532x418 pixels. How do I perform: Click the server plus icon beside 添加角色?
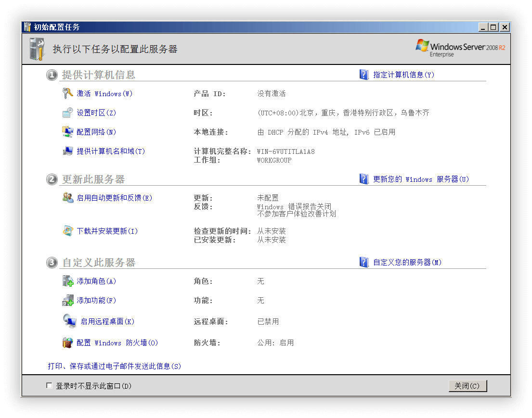click(67, 281)
